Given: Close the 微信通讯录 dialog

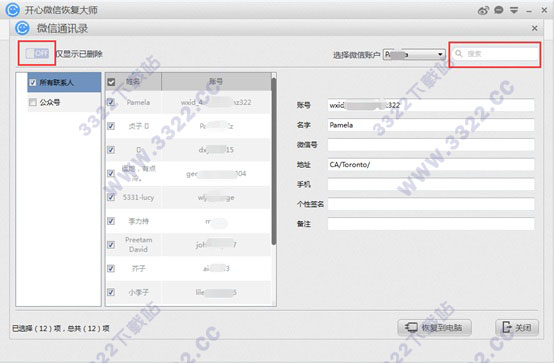Looking at the screenshot, I should (x=535, y=28).
